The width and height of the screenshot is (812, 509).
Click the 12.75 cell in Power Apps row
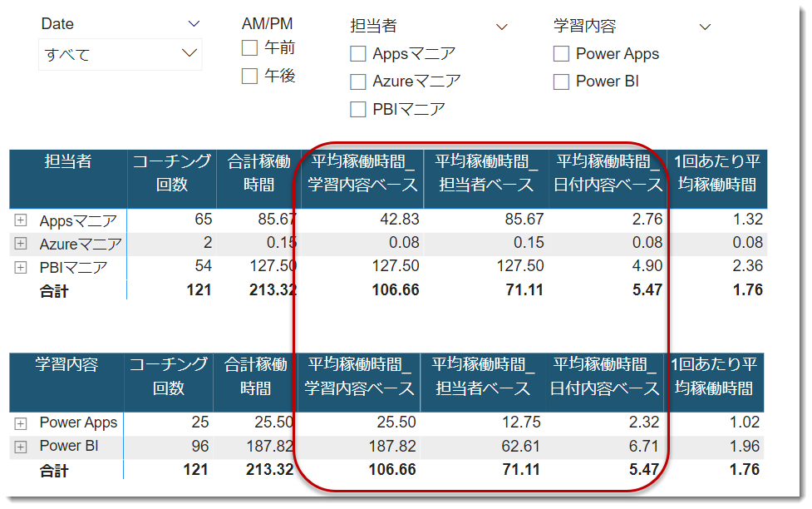(521, 423)
